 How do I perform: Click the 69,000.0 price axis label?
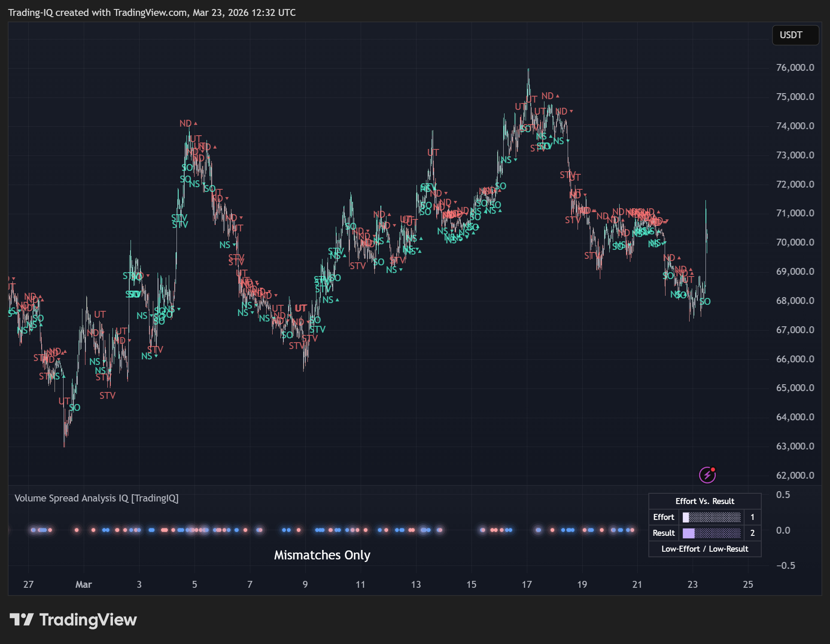coord(795,271)
